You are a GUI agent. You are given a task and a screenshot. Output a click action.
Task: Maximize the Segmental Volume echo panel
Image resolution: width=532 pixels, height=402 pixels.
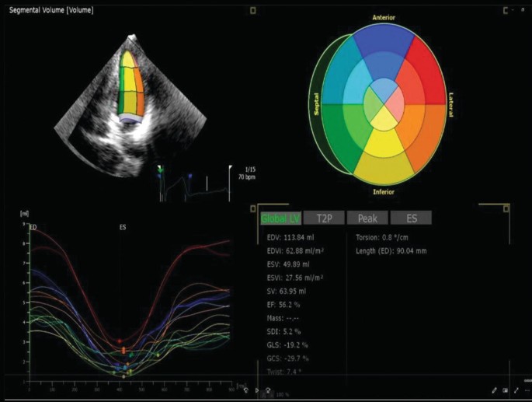tap(252, 11)
